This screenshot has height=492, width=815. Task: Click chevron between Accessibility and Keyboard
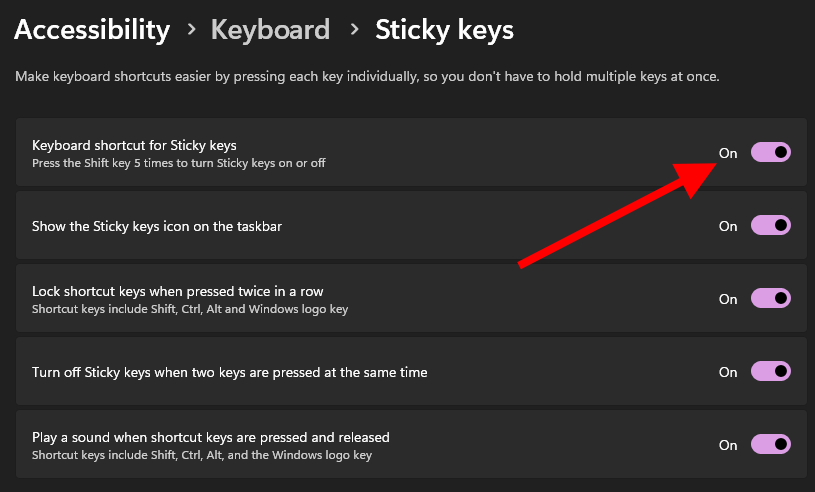[x=191, y=31]
